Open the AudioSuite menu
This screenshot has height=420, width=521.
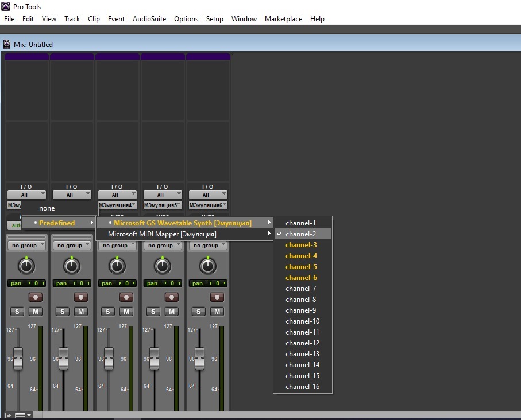(x=149, y=19)
